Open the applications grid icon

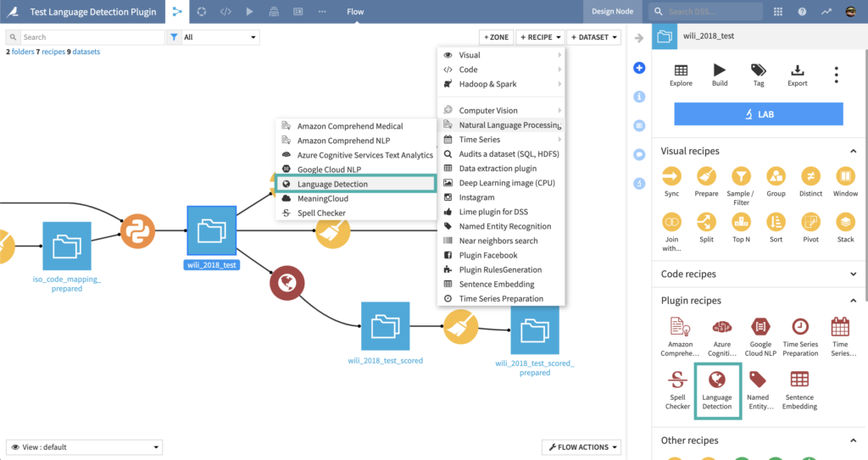click(778, 12)
